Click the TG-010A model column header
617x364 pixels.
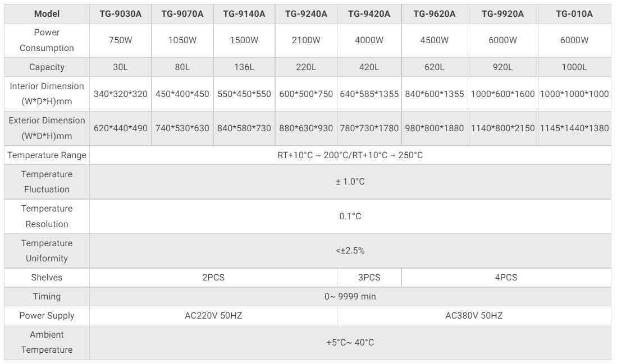coord(574,14)
